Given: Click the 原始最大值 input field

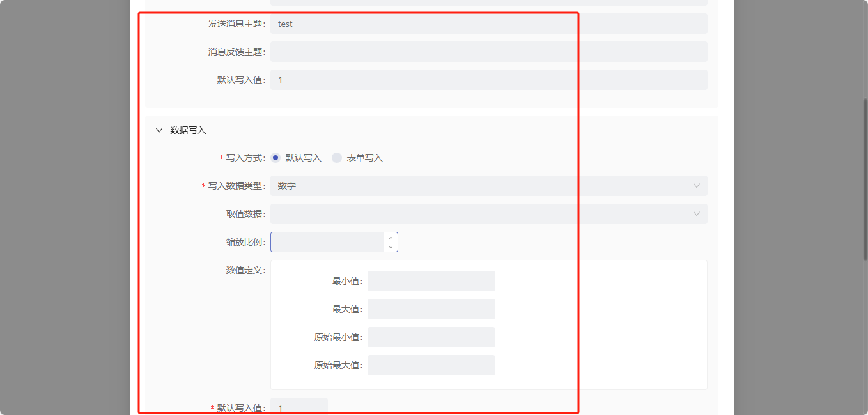Looking at the screenshot, I should 431,365.
